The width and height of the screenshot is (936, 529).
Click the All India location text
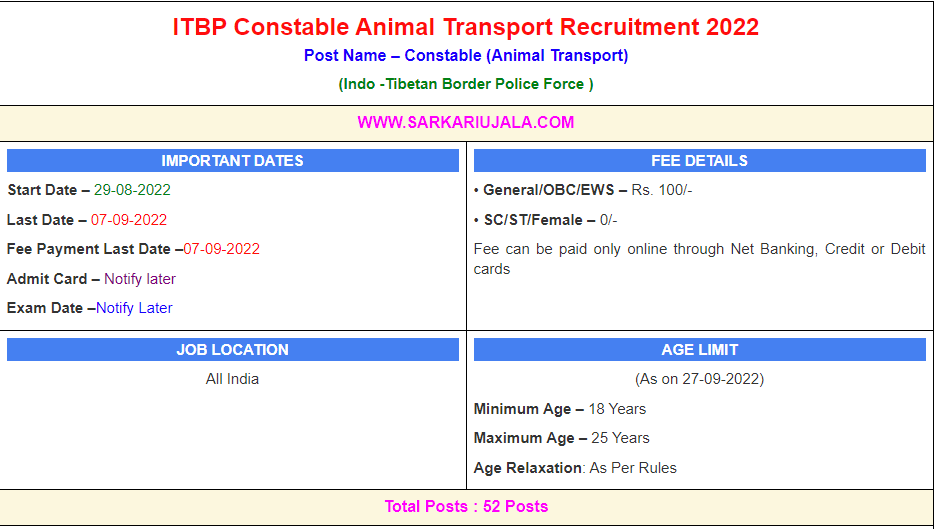pyautogui.click(x=232, y=379)
